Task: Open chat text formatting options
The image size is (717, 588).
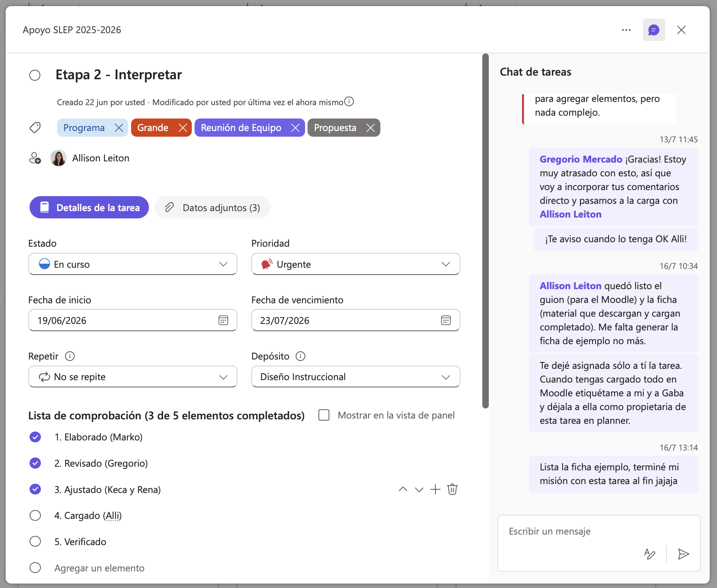Action: [x=650, y=554]
